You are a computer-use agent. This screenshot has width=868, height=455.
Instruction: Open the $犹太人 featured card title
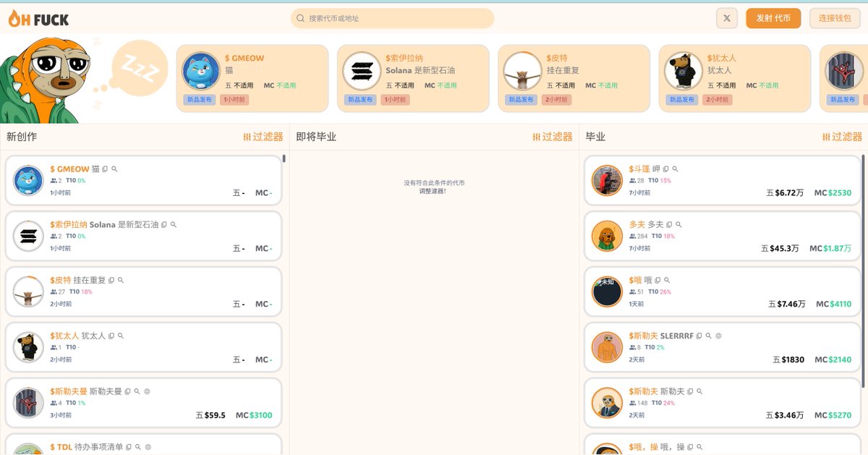click(x=721, y=58)
